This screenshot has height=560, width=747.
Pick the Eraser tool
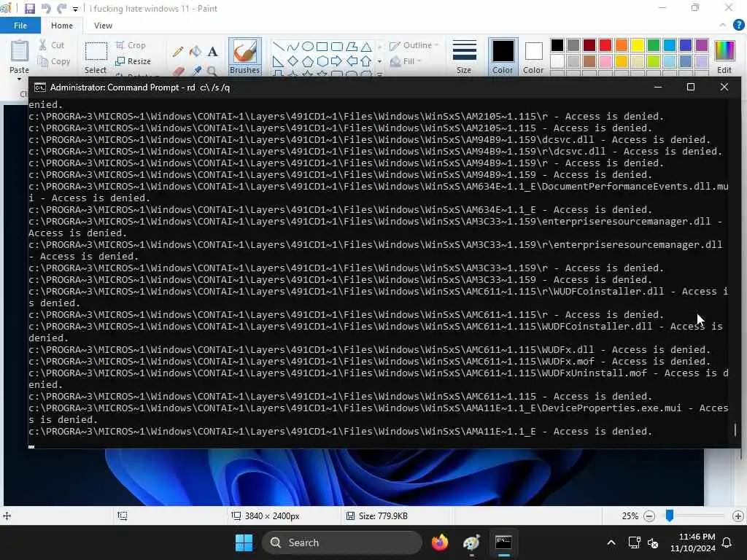178,71
